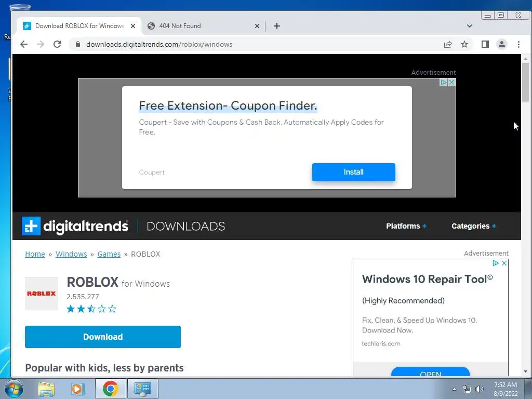Click the techloris.com ad link
This screenshot has width=532, height=399.
(381, 344)
